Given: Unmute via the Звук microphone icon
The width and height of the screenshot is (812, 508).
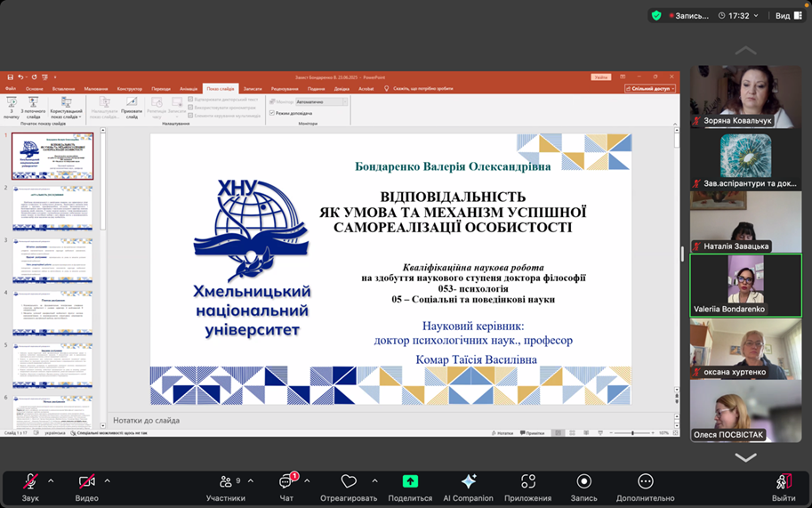Looking at the screenshot, I should pyautogui.click(x=30, y=481).
